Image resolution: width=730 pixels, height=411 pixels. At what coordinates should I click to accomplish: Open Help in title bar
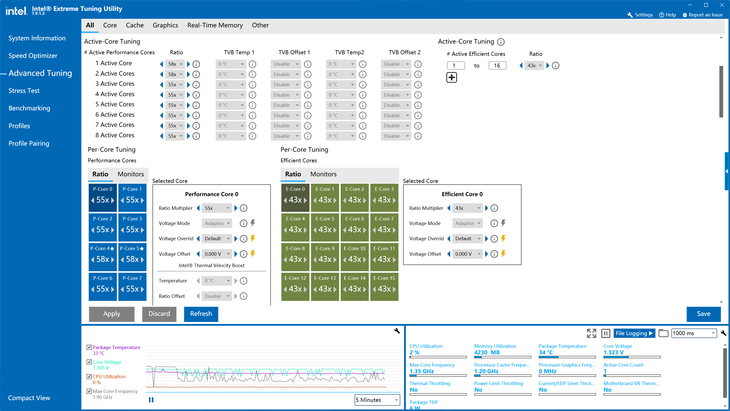[x=668, y=15]
